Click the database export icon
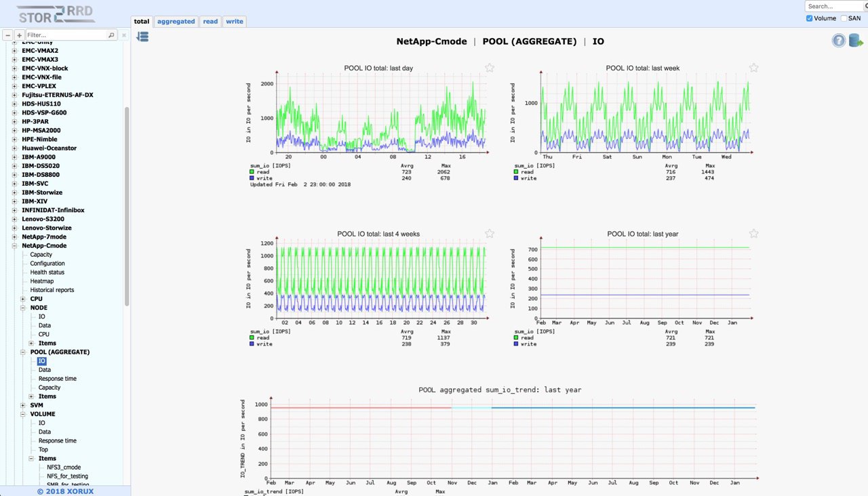This screenshot has width=868, height=496. click(855, 41)
